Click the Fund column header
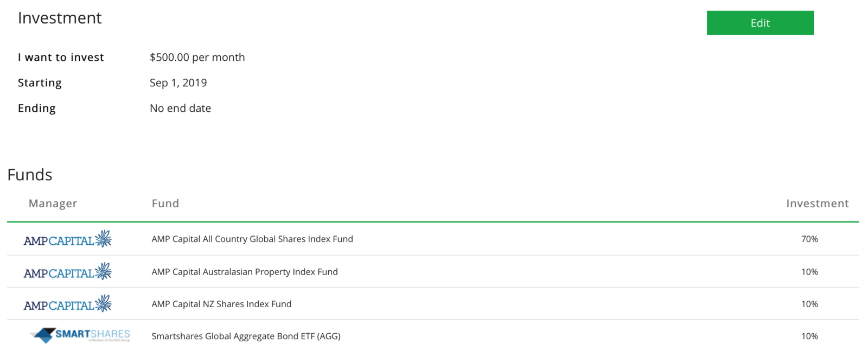 (x=165, y=204)
